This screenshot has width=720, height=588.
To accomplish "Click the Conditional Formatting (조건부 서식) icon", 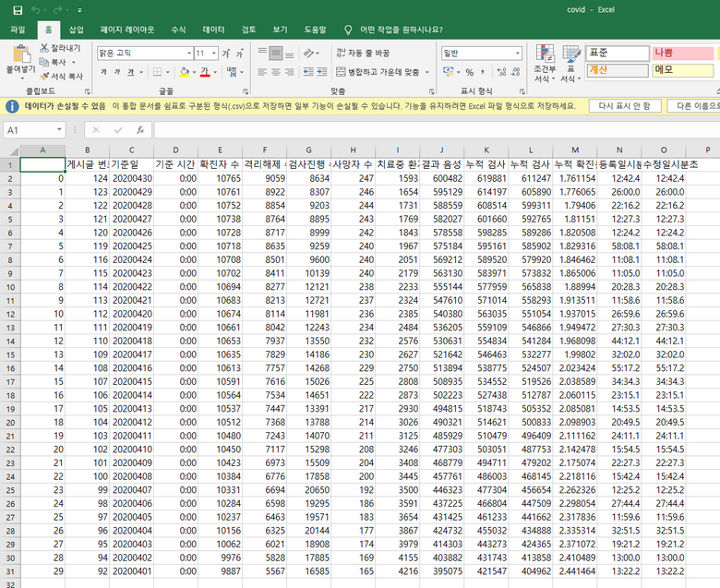I will 545,54.
